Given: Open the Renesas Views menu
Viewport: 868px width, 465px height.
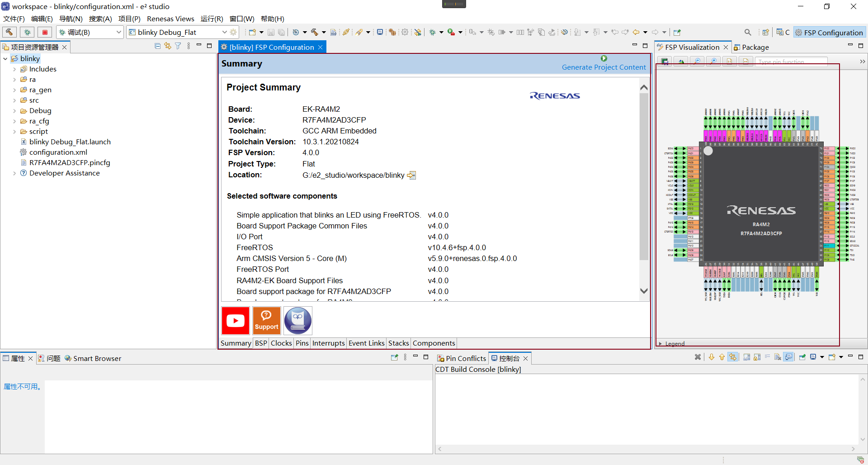Looking at the screenshot, I should coord(170,19).
